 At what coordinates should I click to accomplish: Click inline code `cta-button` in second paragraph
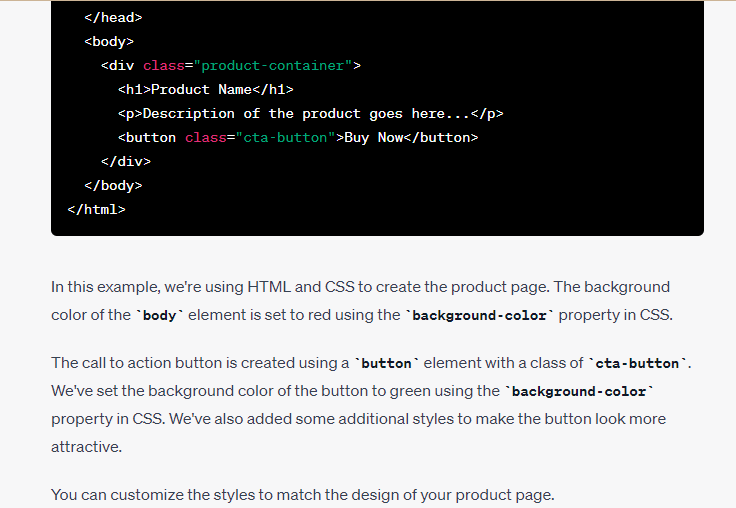(637, 363)
